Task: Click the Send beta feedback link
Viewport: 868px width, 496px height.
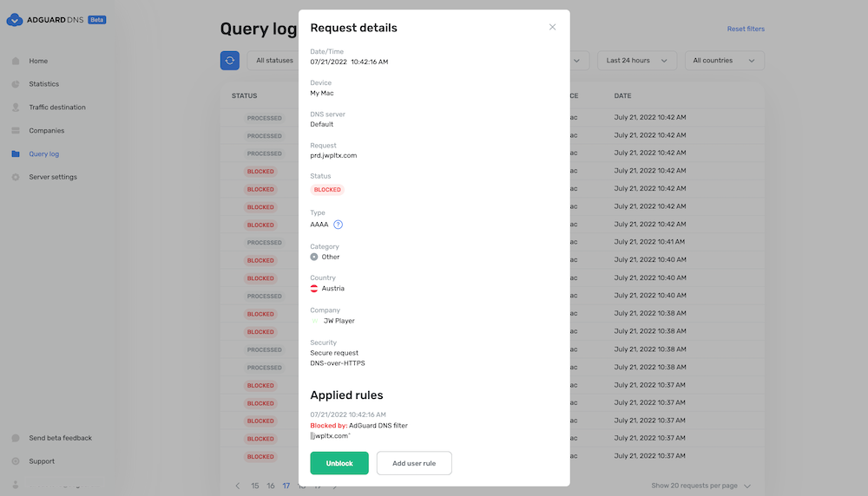Action: pyautogui.click(x=61, y=438)
